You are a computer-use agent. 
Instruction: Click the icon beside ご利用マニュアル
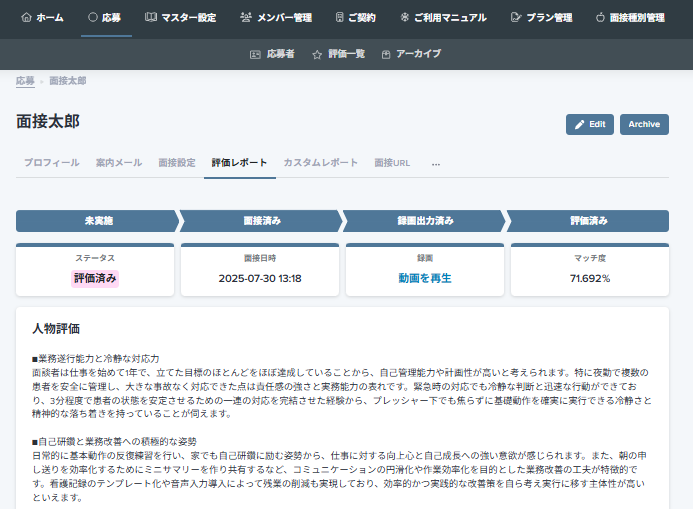point(404,17)
